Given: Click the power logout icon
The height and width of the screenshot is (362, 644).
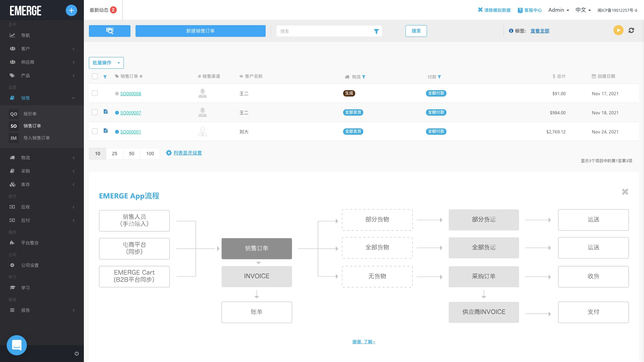Looking at the screenshot, I should (x=76, y=354).
